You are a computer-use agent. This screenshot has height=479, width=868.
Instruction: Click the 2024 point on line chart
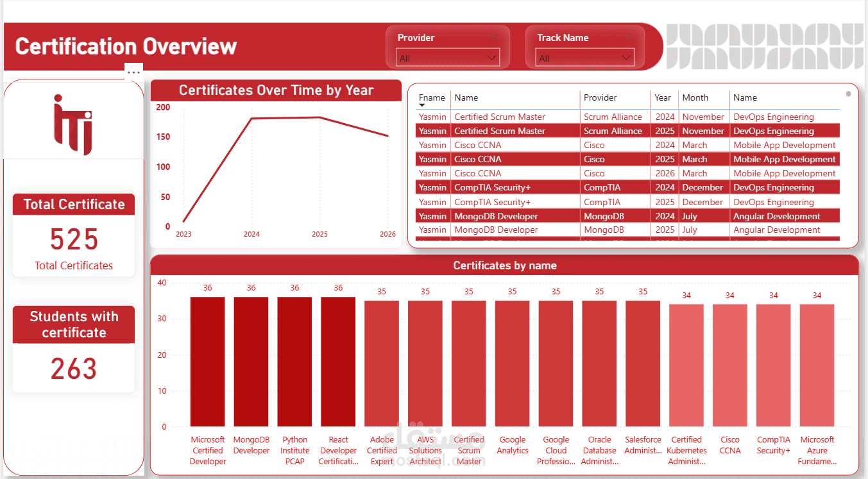coord(251,119)
